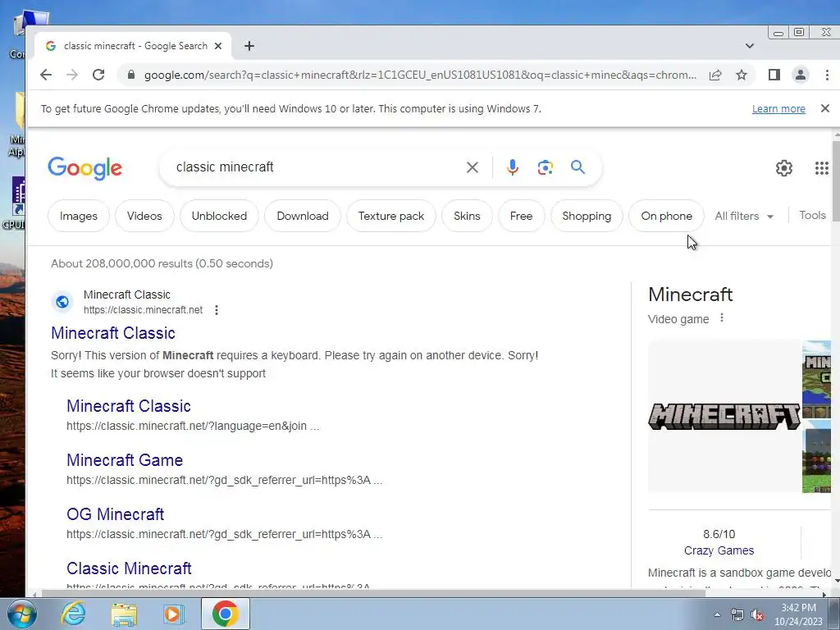Viewport: 840px width, 630px height.
Task: Reload the current page
Action: point(98,75)
